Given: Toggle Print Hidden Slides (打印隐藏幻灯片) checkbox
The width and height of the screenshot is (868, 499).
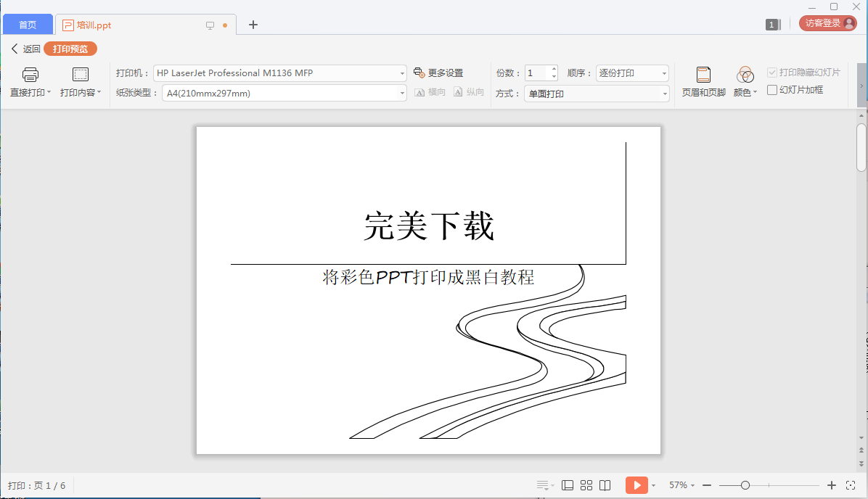Looking at the screenshot, I should 772,73.
